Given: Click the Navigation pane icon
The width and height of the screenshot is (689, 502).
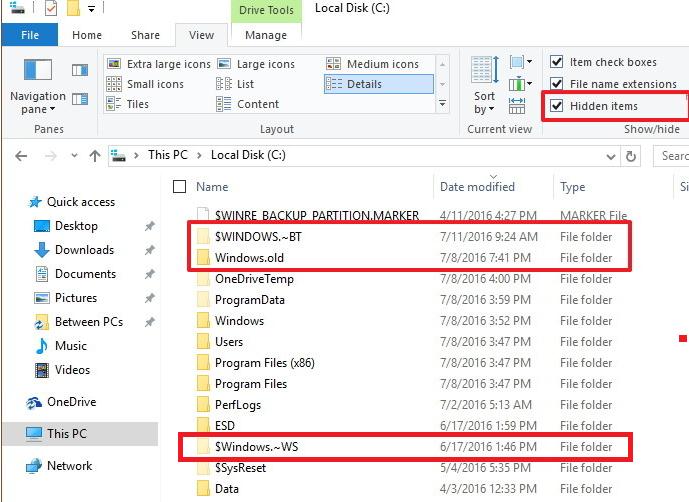Looking at the screenshot, I should coord(38,70).
